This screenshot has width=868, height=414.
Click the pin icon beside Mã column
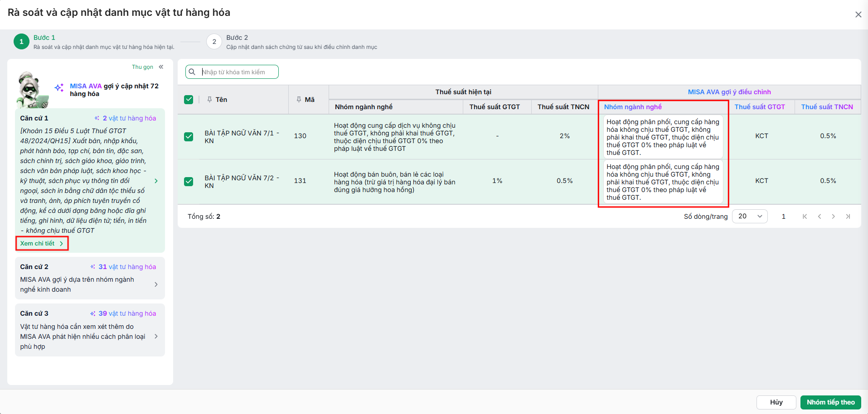tap(299, 100)
